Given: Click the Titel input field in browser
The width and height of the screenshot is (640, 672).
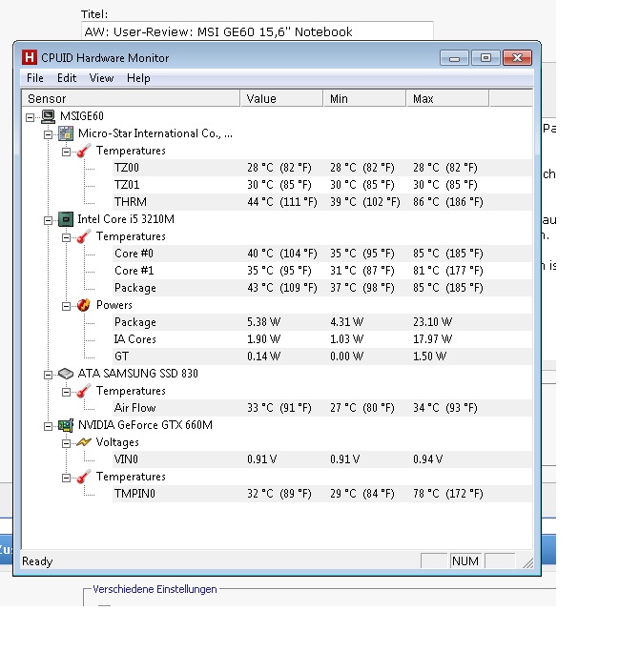Looking at the screenshot, I should tap(257, 31).
